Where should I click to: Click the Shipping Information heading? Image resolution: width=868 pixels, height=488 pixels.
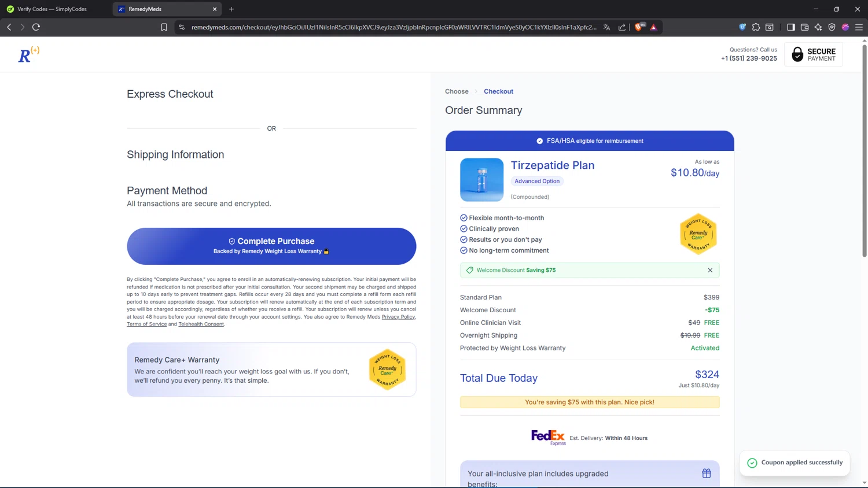click(175, 155)
